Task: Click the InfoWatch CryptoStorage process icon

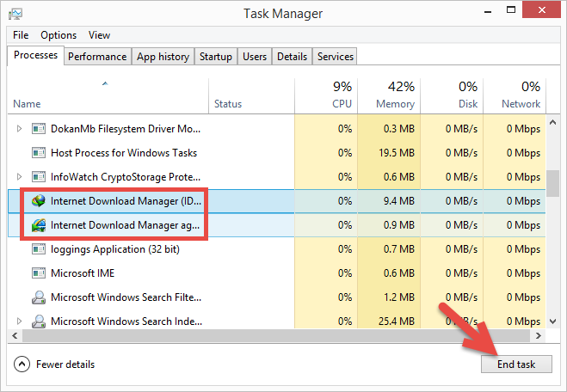Action: (39, 177)
